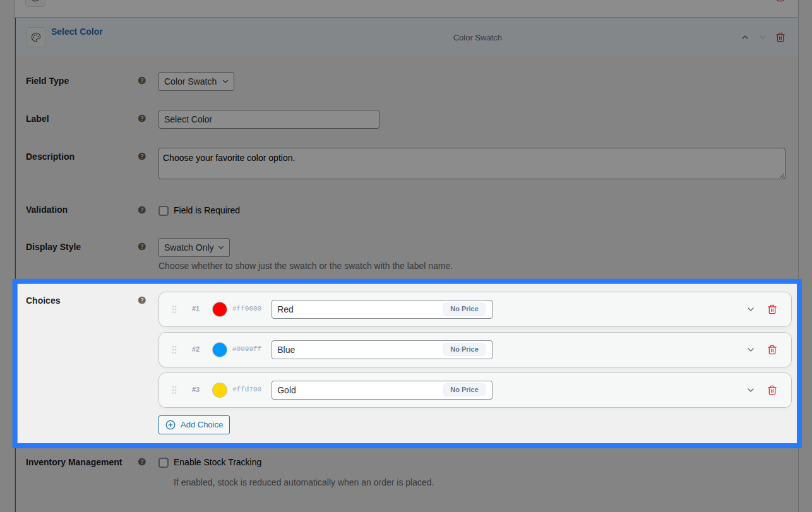The image size is (812, 512).
Task: Open help tooltip for Display Style
Action: pyautogui.click(x=142, y=247)
